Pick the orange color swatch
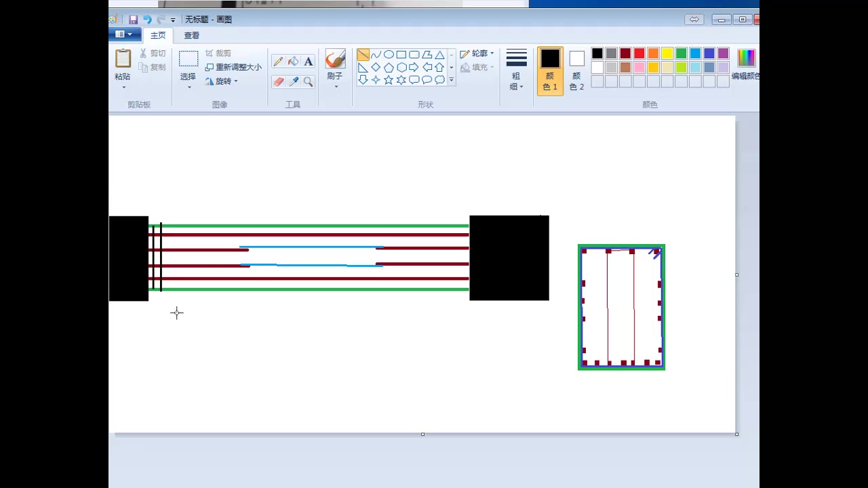 click(653, 54)
